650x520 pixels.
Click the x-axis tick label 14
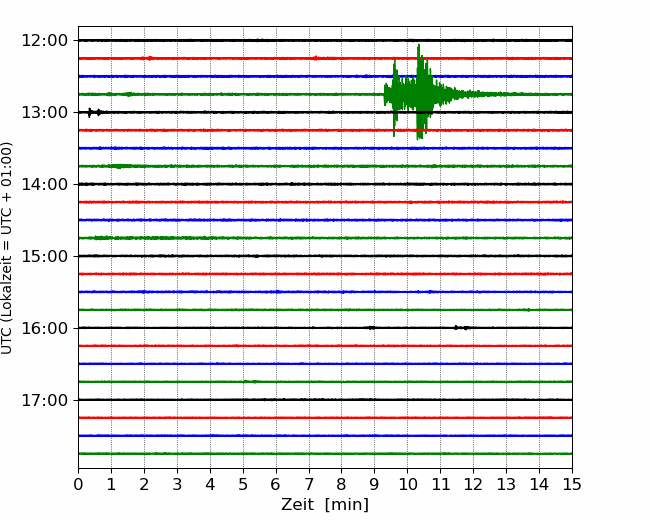pyautogui.click(x=539, y=484)
